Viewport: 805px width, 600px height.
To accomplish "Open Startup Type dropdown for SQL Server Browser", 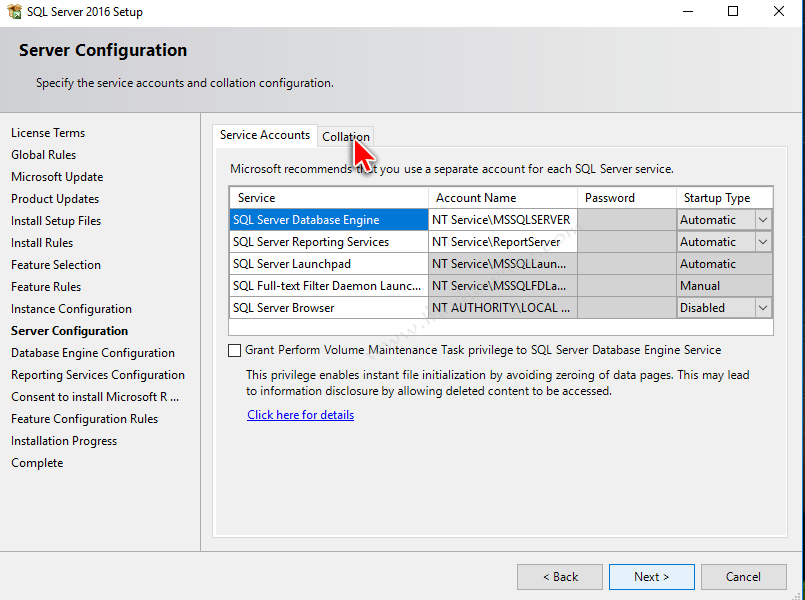I will click(763, 308).
